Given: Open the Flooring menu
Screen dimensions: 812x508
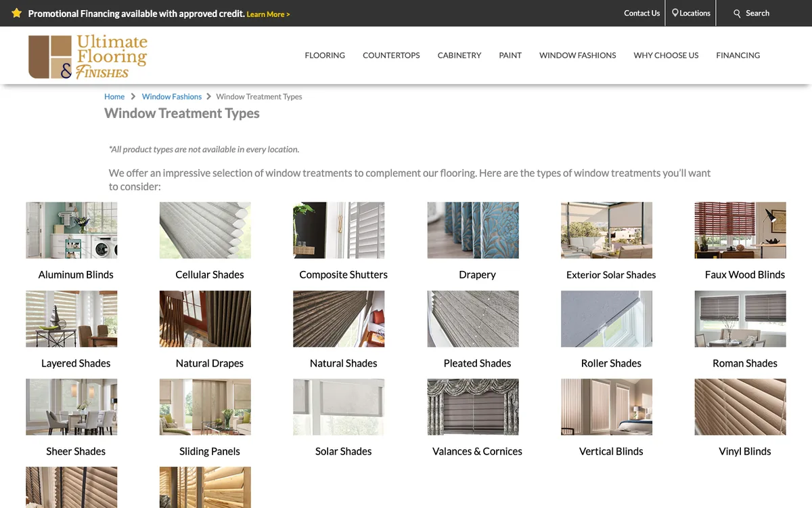Looking at the screenshot, I should 325,56.
